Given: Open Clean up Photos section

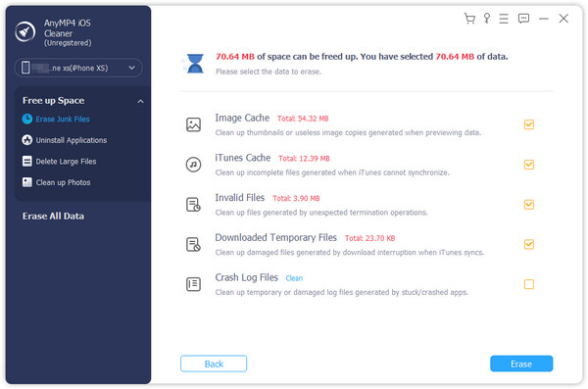Looking at the screenshot, I should point(63,182).
